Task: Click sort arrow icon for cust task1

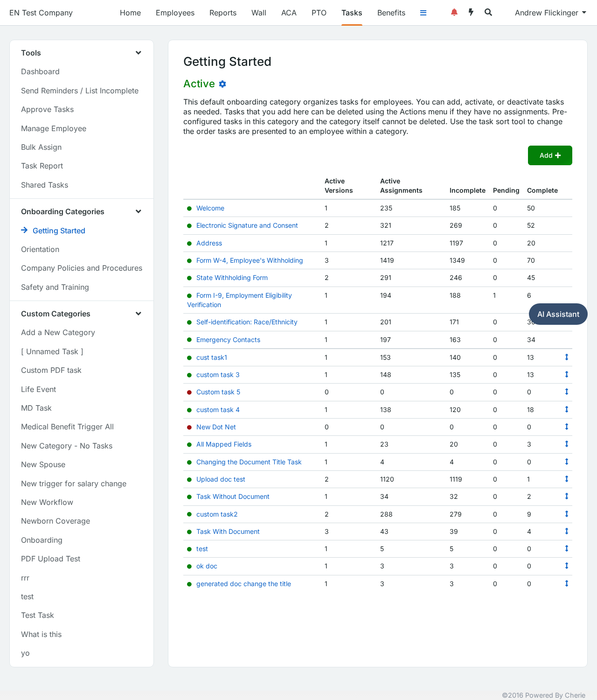Action: click(567, 357)
